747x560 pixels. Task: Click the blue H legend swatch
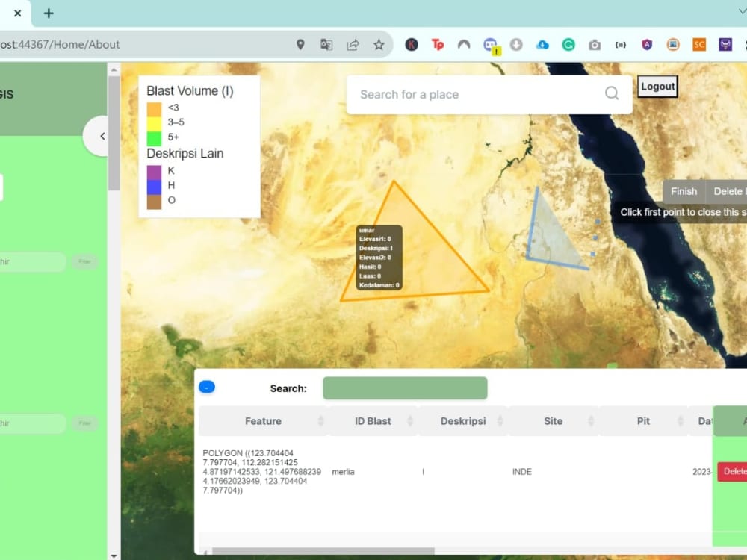coord(154,187)
